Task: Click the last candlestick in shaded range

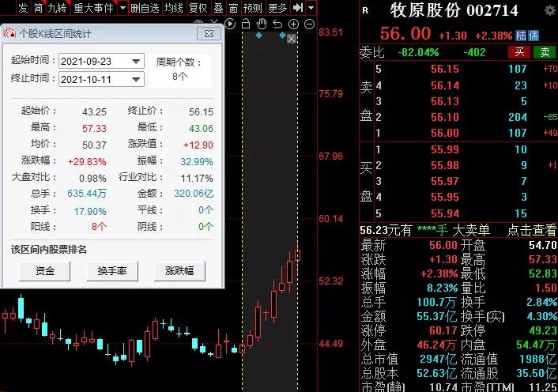Action: click(297, 255)
